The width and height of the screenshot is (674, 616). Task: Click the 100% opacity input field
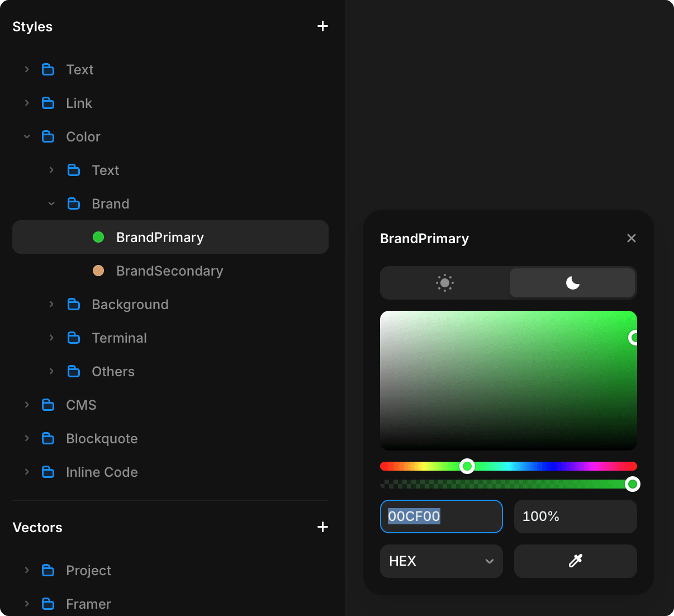pyautogui.click(x=576, y=517)
